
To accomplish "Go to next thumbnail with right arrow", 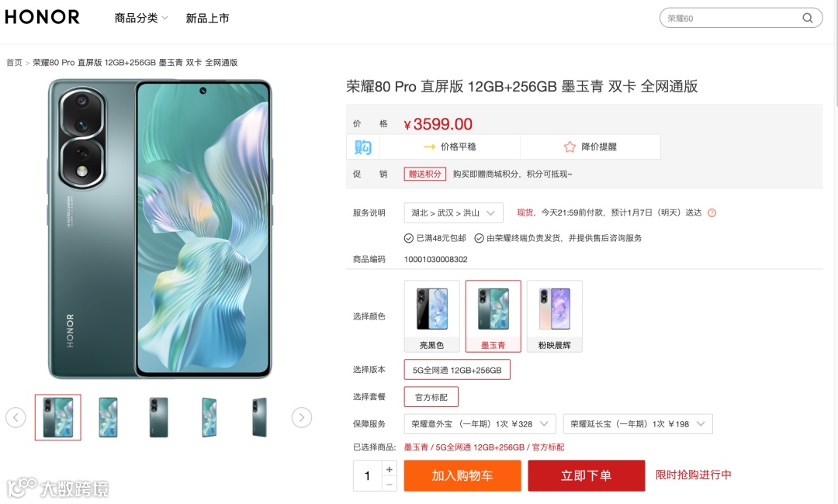I will [301, 417].
